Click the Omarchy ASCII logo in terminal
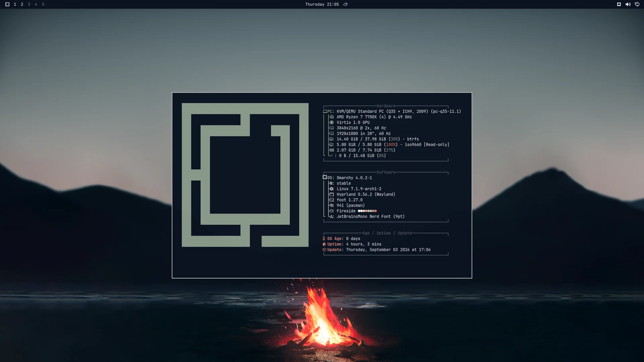 coord(245,175)
